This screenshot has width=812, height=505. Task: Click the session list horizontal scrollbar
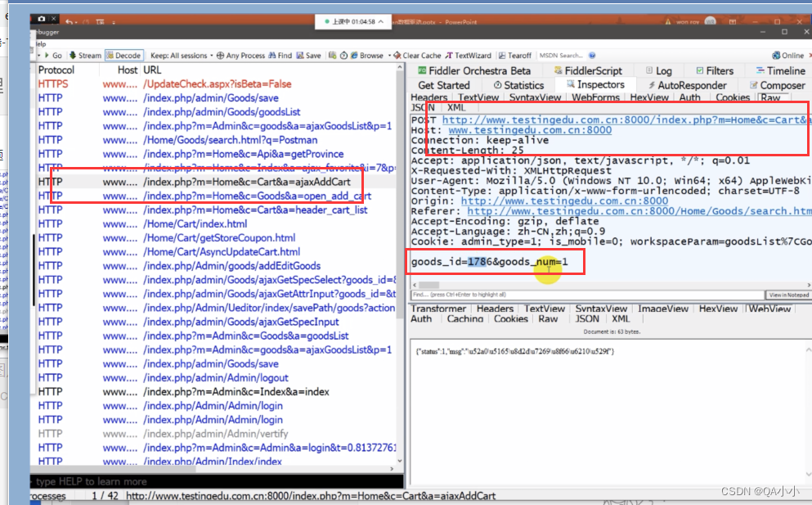coord(114,469)
